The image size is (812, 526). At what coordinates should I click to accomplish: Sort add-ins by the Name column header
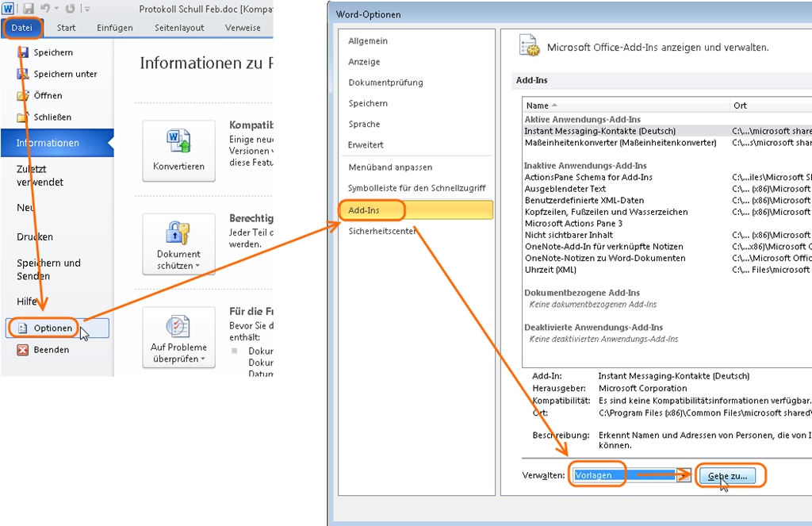(538, 106)
